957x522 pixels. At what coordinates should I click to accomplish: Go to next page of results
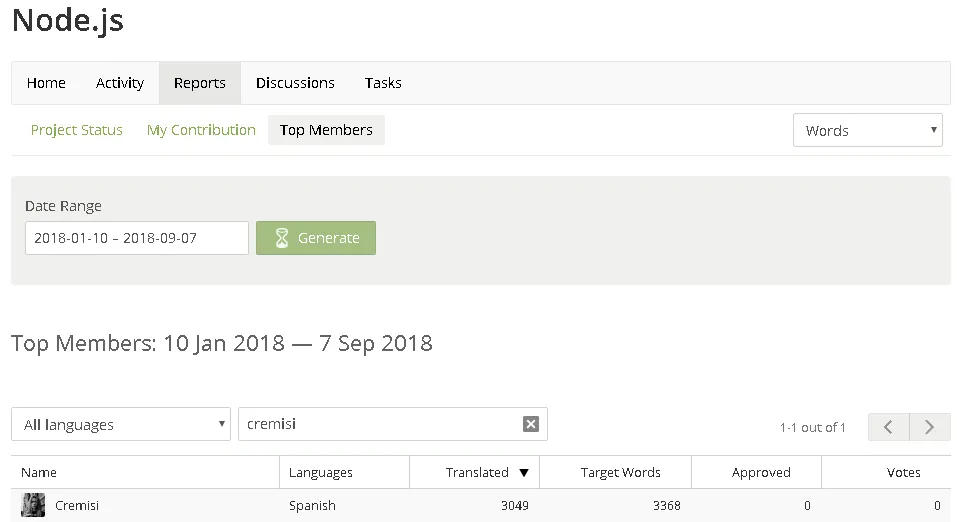pyautogui.click(x=930, y=427)
